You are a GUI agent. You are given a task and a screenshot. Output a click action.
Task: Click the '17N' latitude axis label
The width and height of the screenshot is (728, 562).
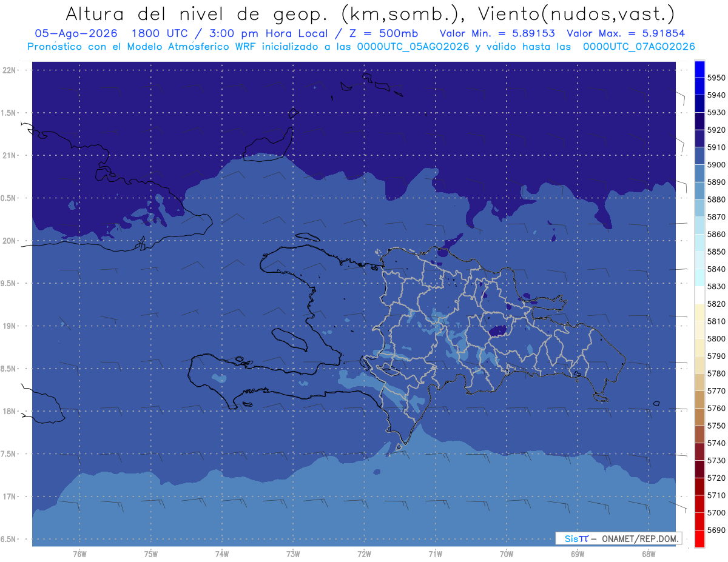9,497
